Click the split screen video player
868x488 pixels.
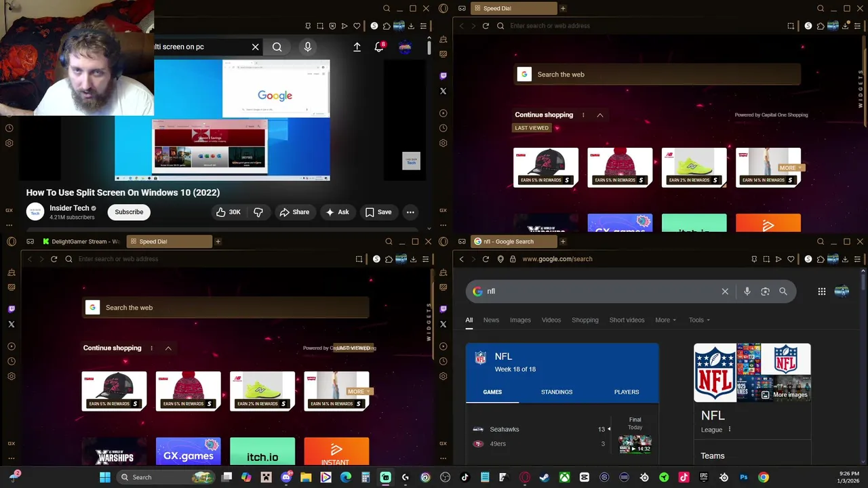[222, 120]
